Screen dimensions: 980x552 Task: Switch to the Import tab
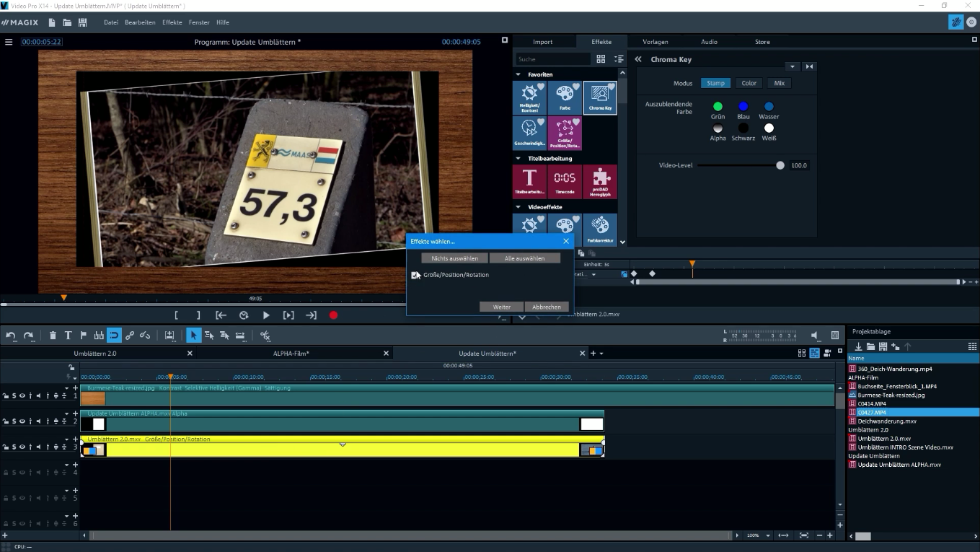point(542,41)
